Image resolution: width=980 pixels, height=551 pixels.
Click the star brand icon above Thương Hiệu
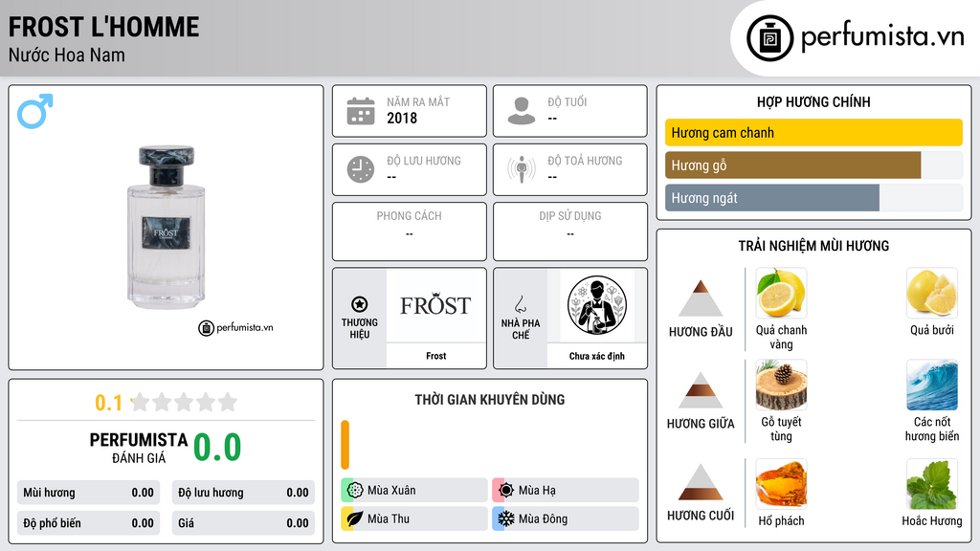coord(360,304)
